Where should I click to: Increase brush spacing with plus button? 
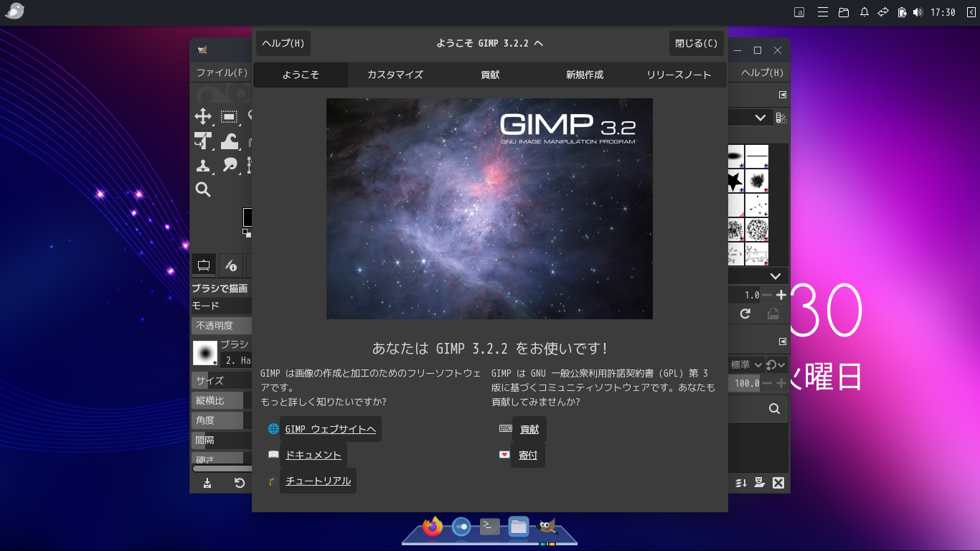781,295
